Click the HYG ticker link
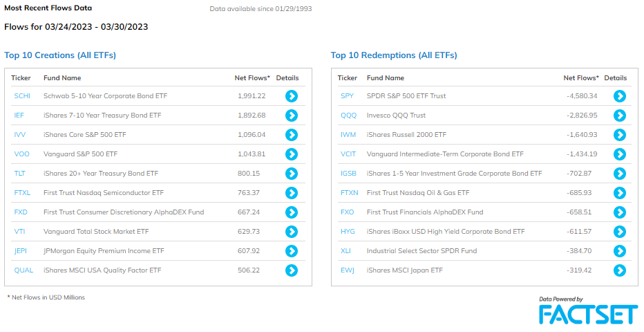This screenshot has height=332, width=644. point(348,231)
